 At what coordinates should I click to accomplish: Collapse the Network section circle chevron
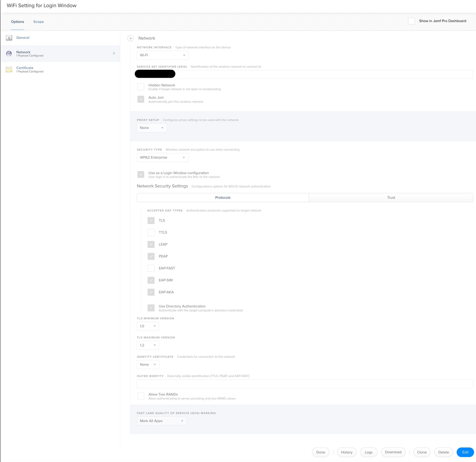pos(130,38)
